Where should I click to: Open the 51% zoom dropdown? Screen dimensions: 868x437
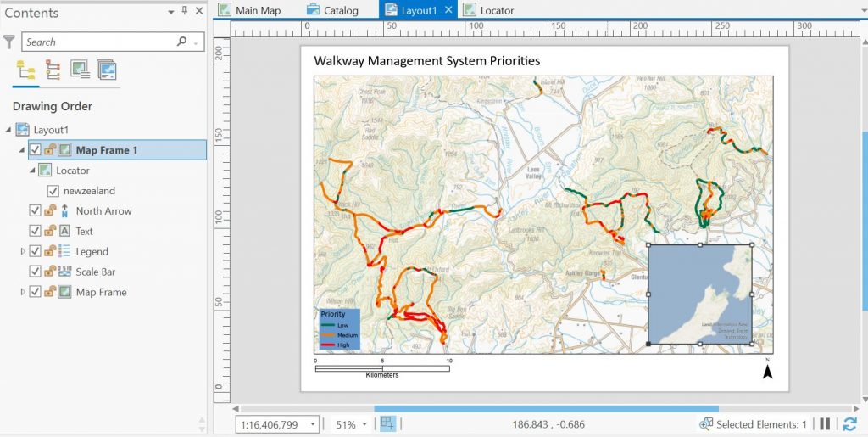(364, 425)
